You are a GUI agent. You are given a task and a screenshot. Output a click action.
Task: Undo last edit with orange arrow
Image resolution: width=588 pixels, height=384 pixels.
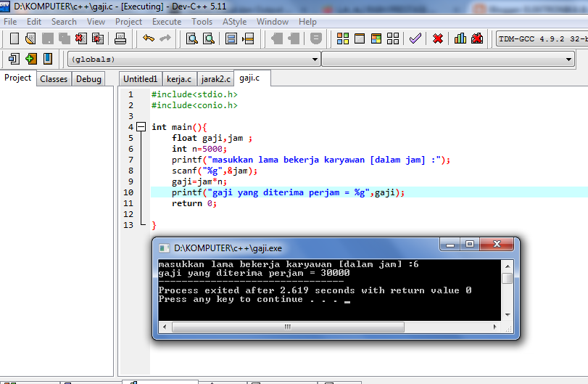coord(149,38)
